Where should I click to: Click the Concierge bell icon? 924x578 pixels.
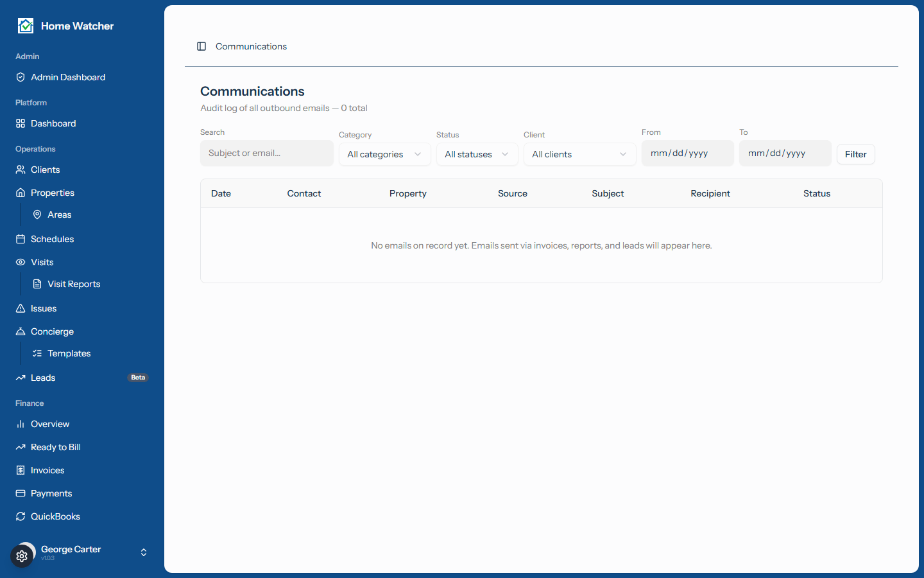coord(21,331)
